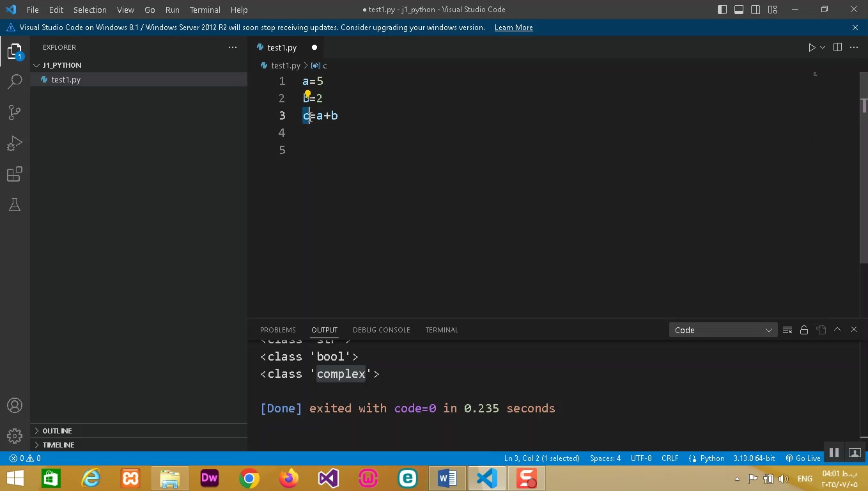Click the Run Python File play button
The height and width of the screenshot is (491, 868).
[x=811, y=47]
